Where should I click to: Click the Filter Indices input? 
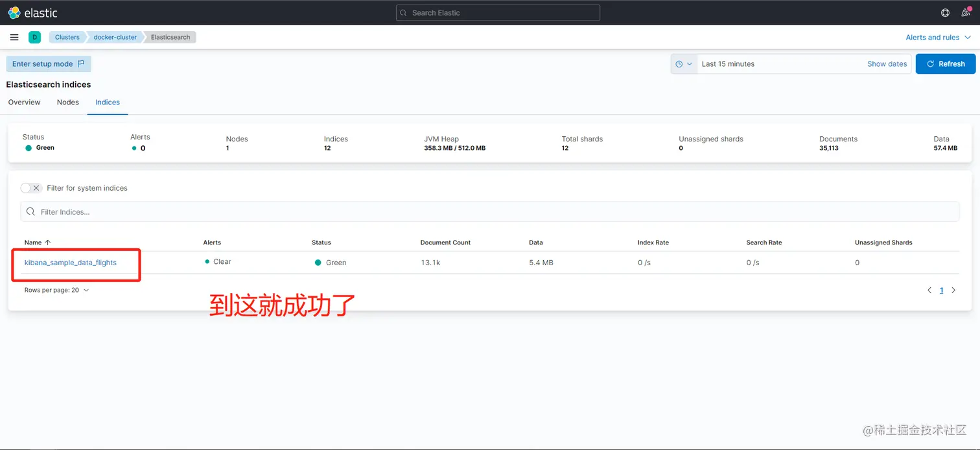pos(490,212)
